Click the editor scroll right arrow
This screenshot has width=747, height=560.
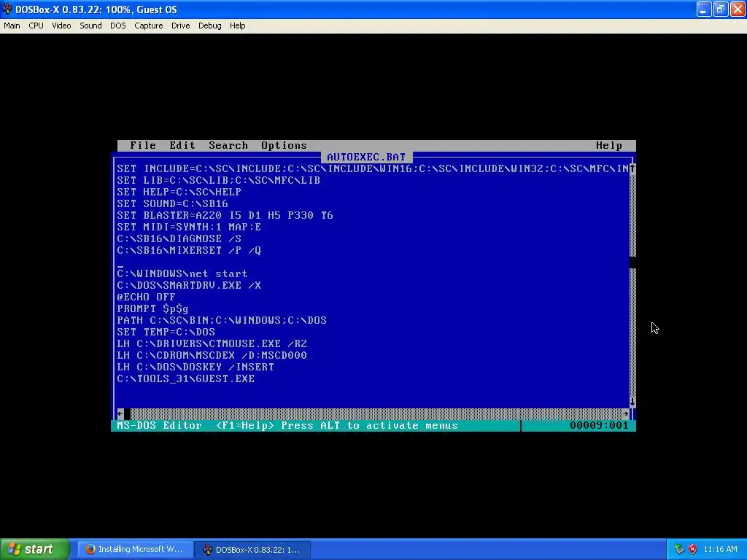tap(625, 414)
